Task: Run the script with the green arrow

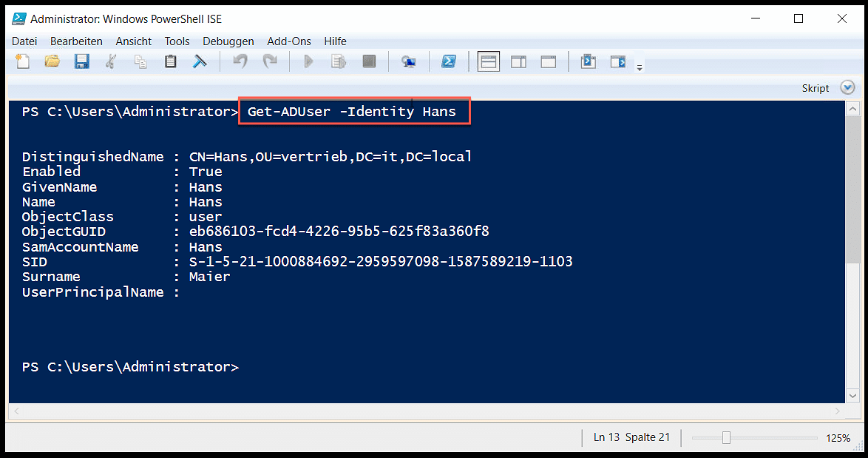Action: pyautogui.click(x=308, y=61)
